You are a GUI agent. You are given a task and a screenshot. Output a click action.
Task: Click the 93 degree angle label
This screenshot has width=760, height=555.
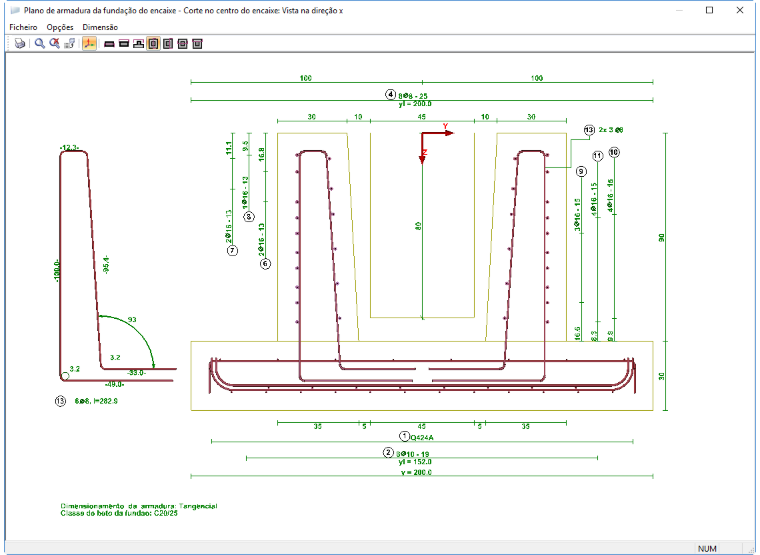point(132,319)
